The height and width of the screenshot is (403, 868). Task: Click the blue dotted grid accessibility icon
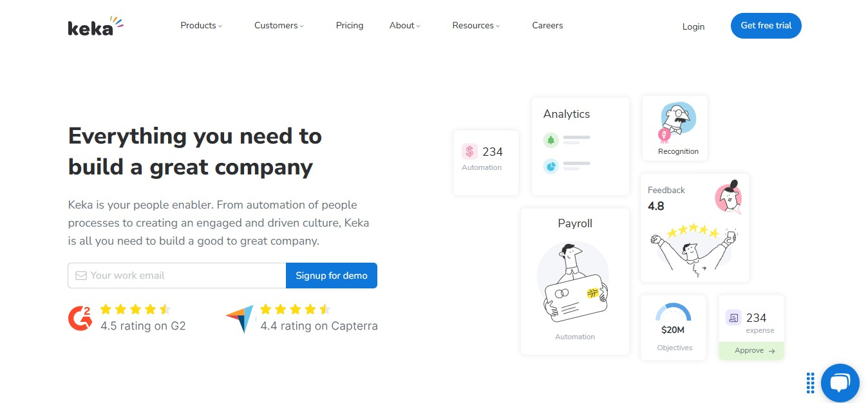[x=810, y=382]
